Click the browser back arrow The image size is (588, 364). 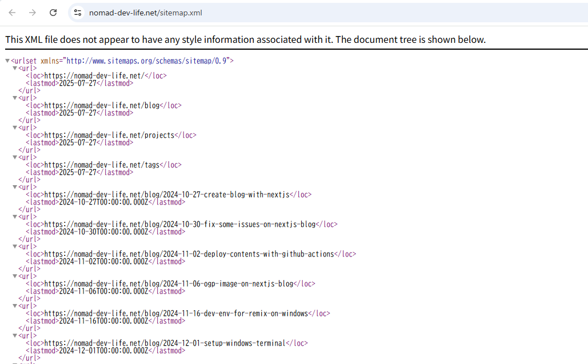tap(13, 13)
